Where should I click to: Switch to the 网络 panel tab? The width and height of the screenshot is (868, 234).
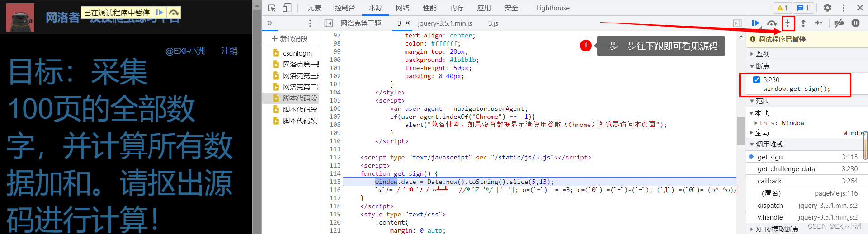[402, 8]
